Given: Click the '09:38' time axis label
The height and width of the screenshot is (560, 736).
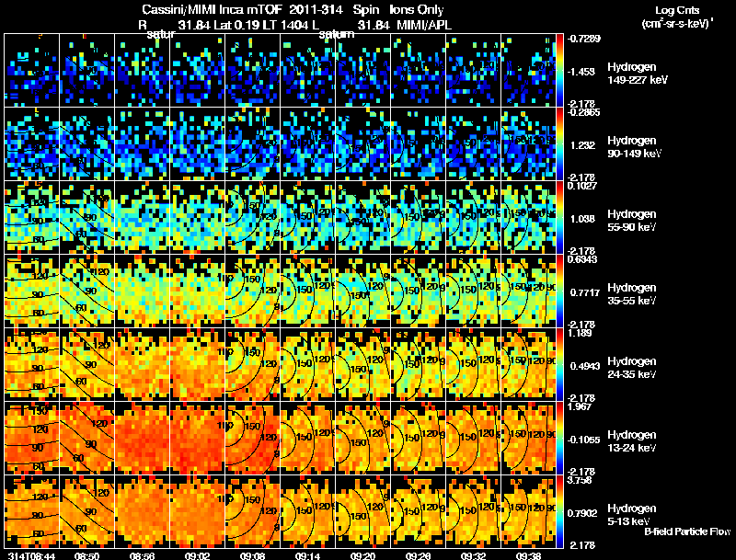Looking at the screenshot, I should (528, 555).
